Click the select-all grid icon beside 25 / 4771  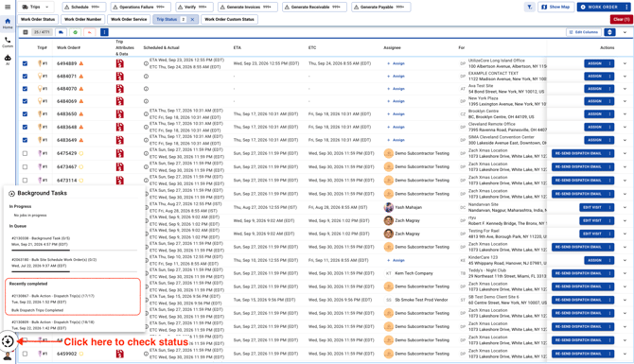pos(26,32)
